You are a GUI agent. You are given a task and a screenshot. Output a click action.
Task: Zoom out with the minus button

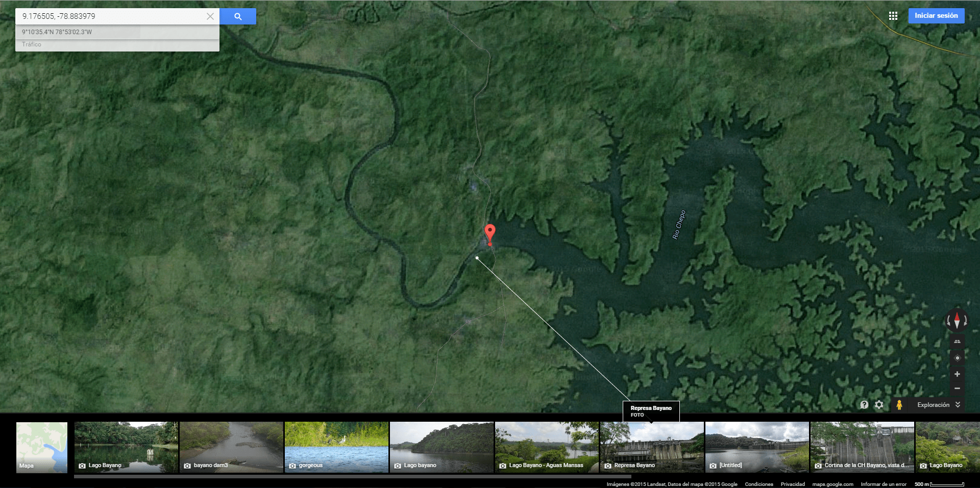click(x=957, y=389)
